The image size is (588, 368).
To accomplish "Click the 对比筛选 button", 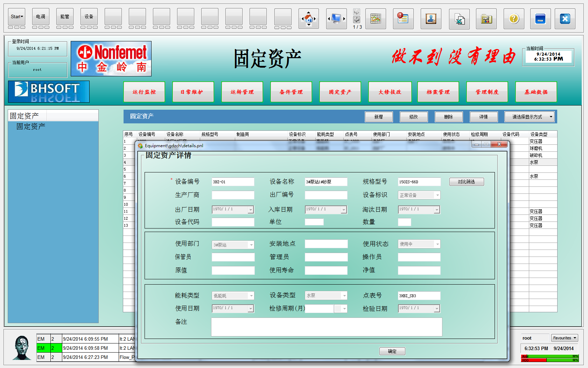I will pyautogui.click(x=467, y=182).
